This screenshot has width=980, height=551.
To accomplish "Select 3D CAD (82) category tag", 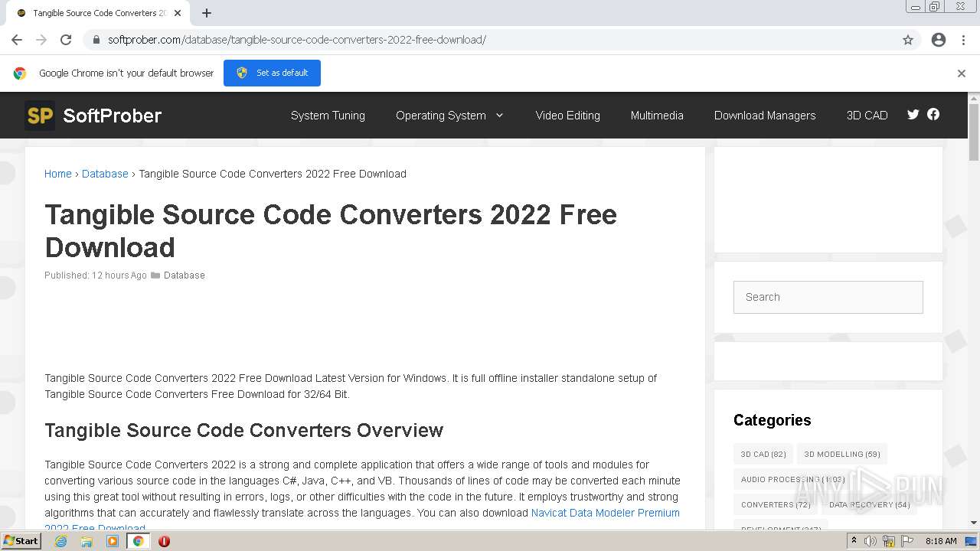I will pos(763,454).
